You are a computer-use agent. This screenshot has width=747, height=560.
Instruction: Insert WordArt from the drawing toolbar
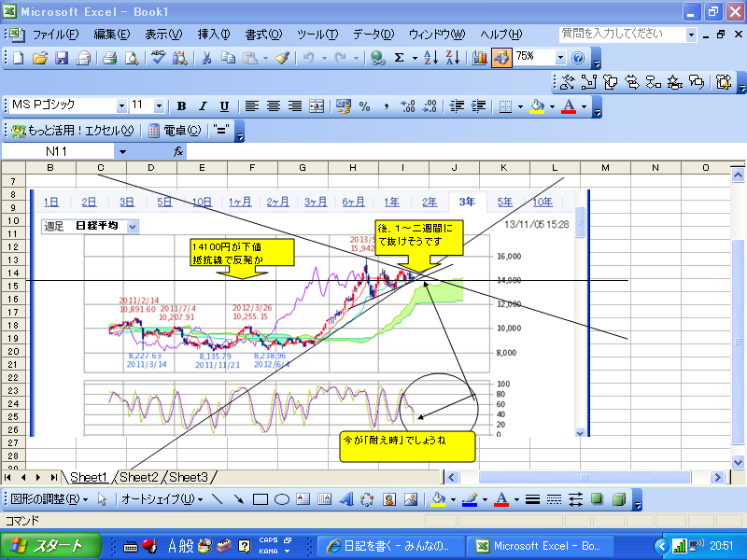(346, 498)
